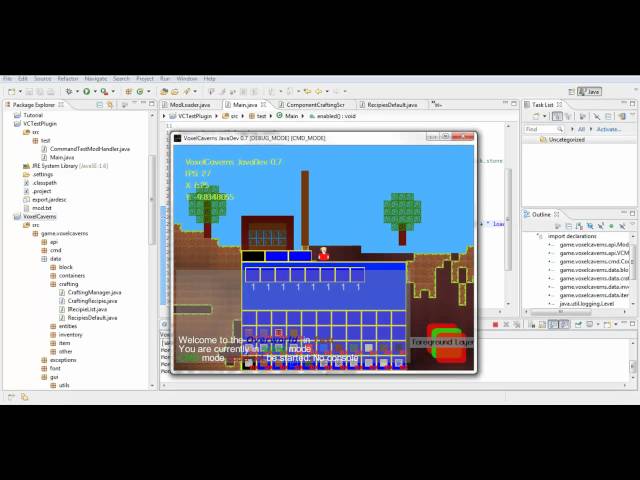Click the player character in game window

click(324, 253)
